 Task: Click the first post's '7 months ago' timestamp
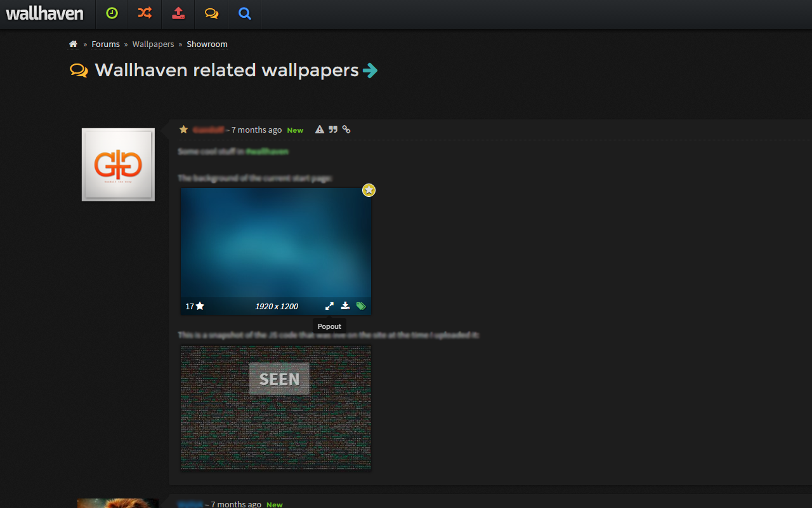coord(256,130)
